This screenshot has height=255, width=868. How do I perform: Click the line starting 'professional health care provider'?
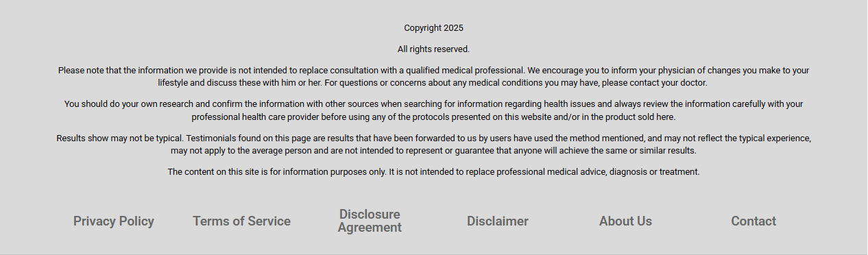tap(433, 117)
